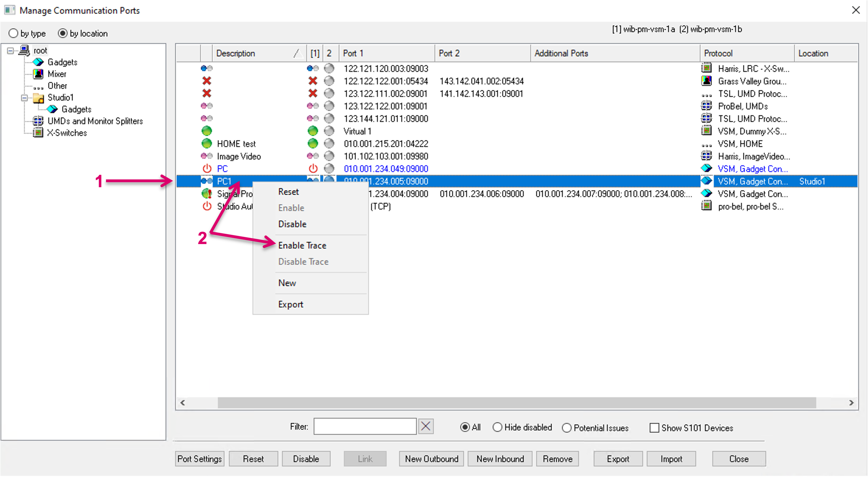The height and width of the screenshot is (477, 868).
Task: Click the clear filter X icon
Action: pos(426,426)
